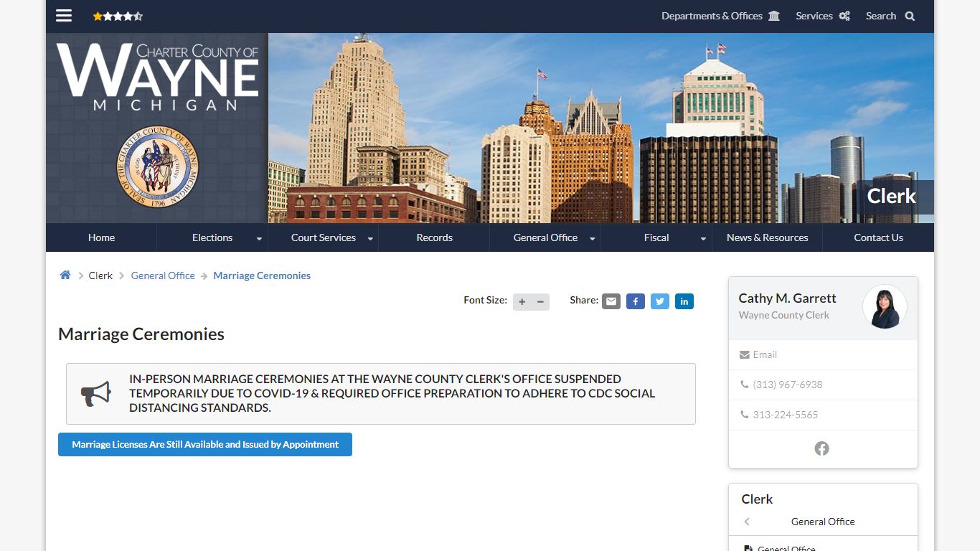Image resolution: width=980 pixels, height=551 pixels.
Task: Open the Court Services nav item
Action: click(324, 237)
